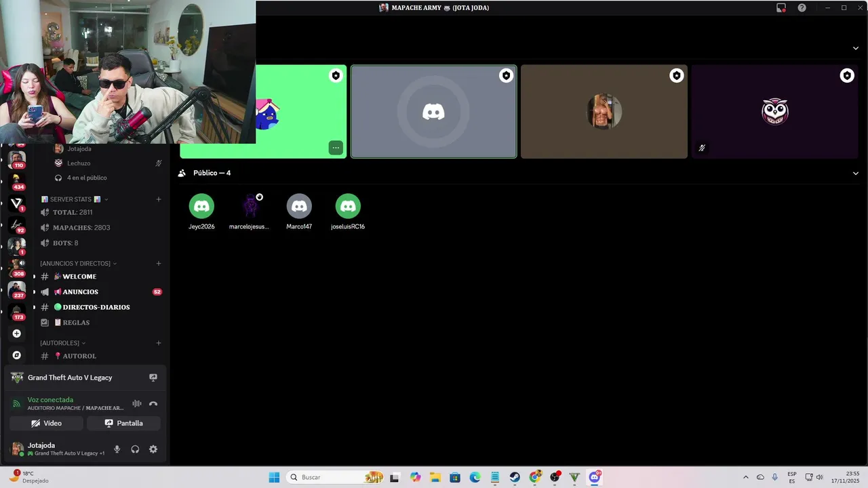Disconnect from voice with hang-up icon
Image resolution: width=868 pixels, height=488 pixels.
point(153,404)
